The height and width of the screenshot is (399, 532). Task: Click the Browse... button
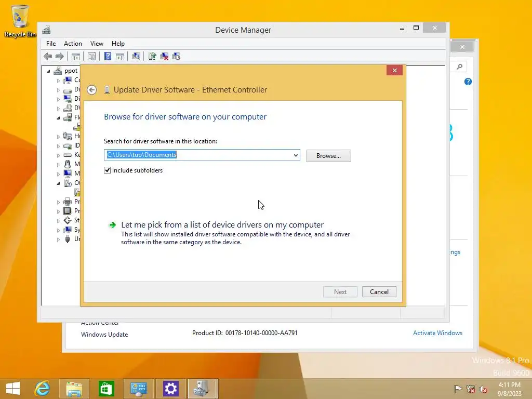[x=328, y=156]
